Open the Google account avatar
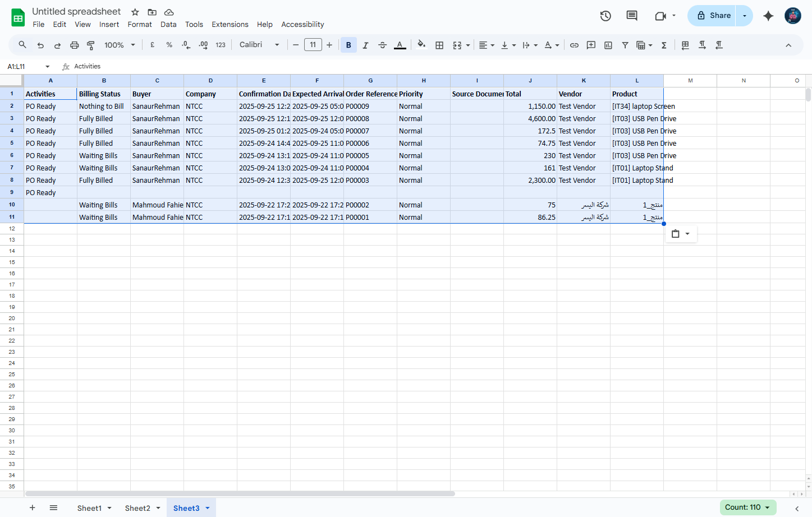The width and height of the screenshot is (812, 517). 793,16
